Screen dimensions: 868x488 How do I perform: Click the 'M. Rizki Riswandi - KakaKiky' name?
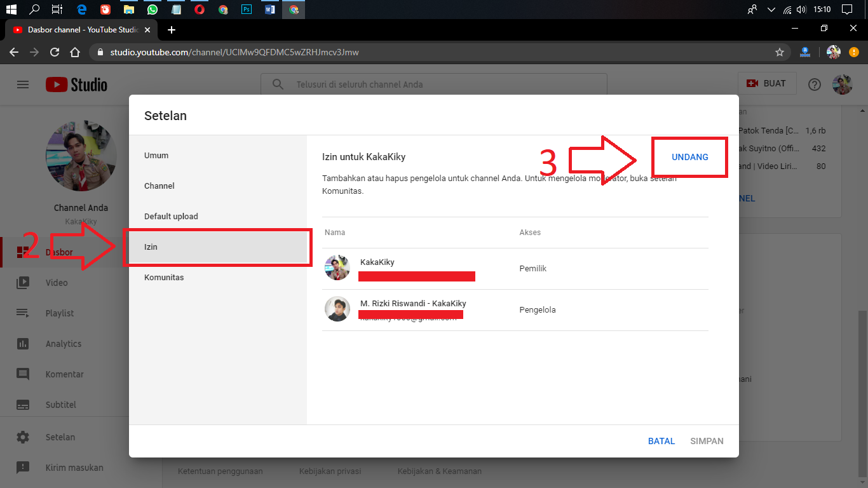click(413, 303)
